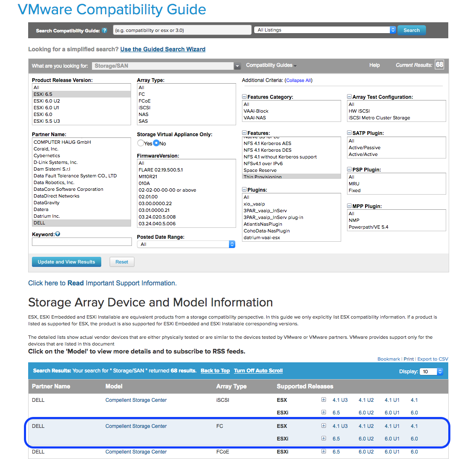Collapse the Plugins criteria section
This screenshot has height=459, width=476.
click(244, 190)
